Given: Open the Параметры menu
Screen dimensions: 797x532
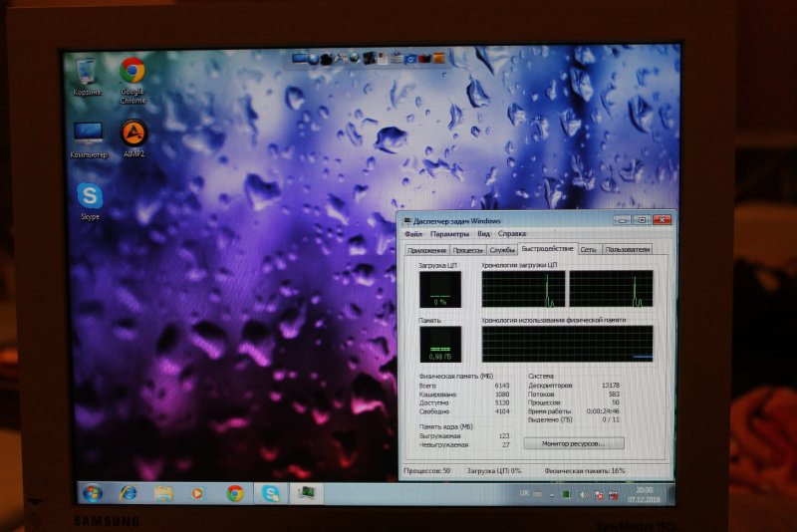Looking at the screenshot, I should click(x=450, y=233).
